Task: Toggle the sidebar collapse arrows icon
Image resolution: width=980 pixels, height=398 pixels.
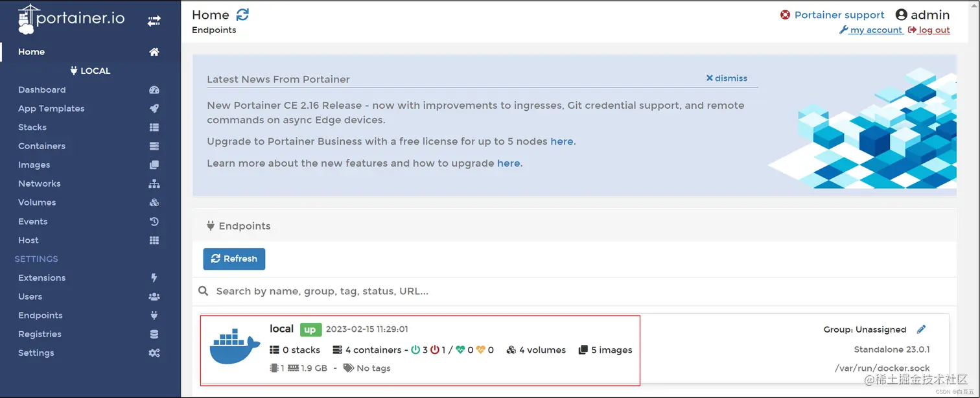Action: click(x=154, y=21)
